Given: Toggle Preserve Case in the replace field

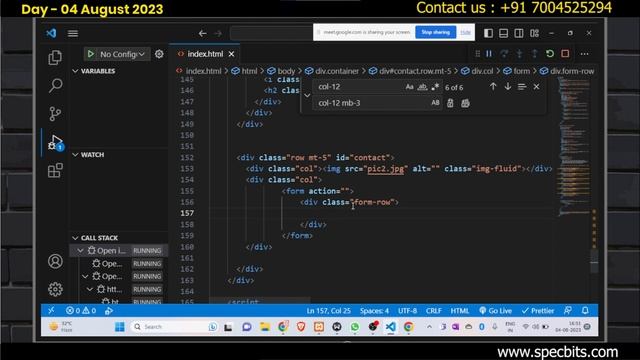Looking at the screenshot, I should pos(435,103).
